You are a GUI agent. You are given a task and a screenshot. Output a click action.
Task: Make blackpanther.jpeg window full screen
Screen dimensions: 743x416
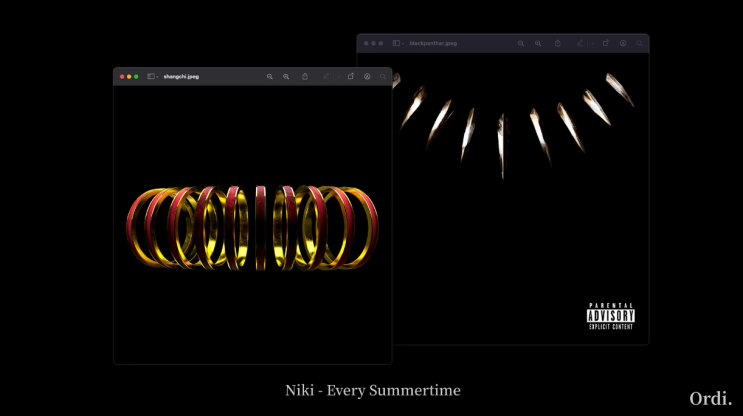point(381,43)
